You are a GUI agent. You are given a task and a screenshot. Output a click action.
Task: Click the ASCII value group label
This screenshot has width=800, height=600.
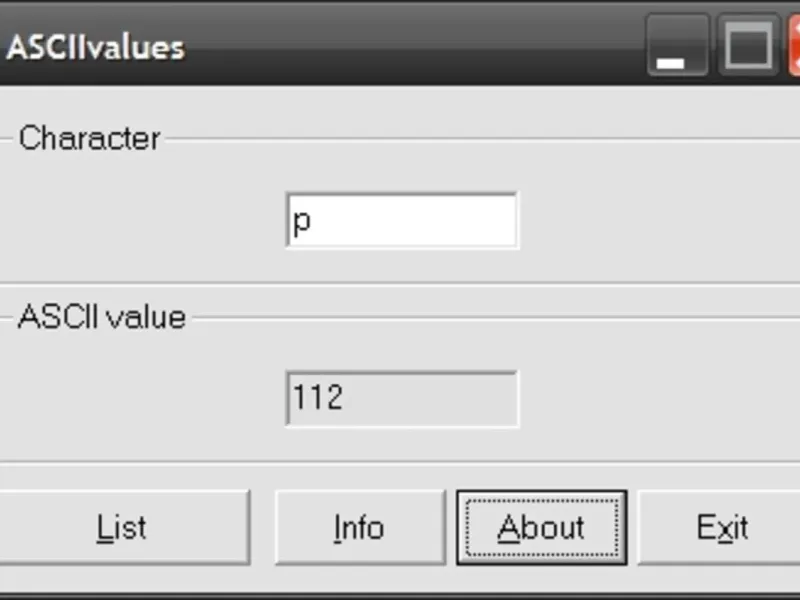(102, 317)
